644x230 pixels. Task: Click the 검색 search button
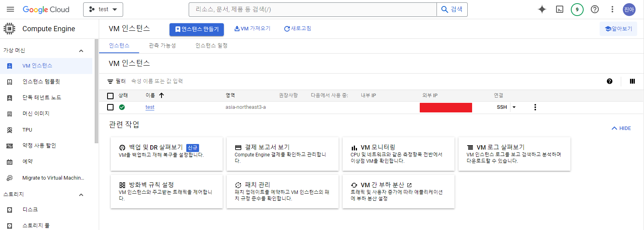point(452,9)
